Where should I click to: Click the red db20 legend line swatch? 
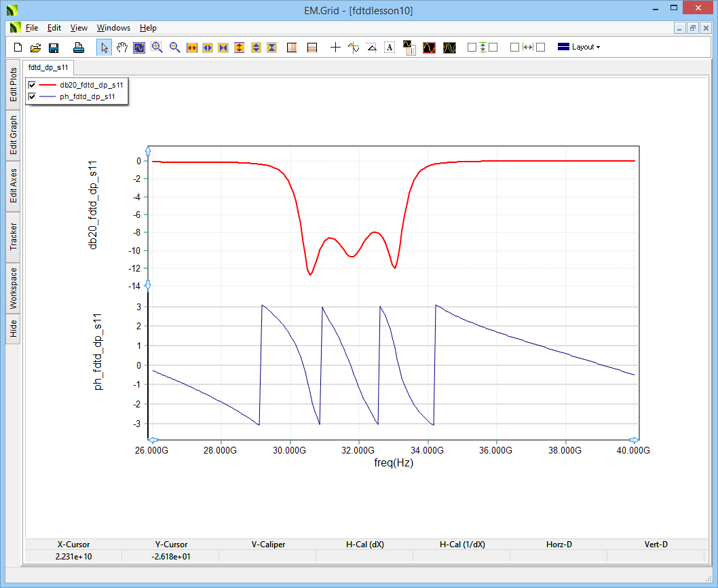48,85
